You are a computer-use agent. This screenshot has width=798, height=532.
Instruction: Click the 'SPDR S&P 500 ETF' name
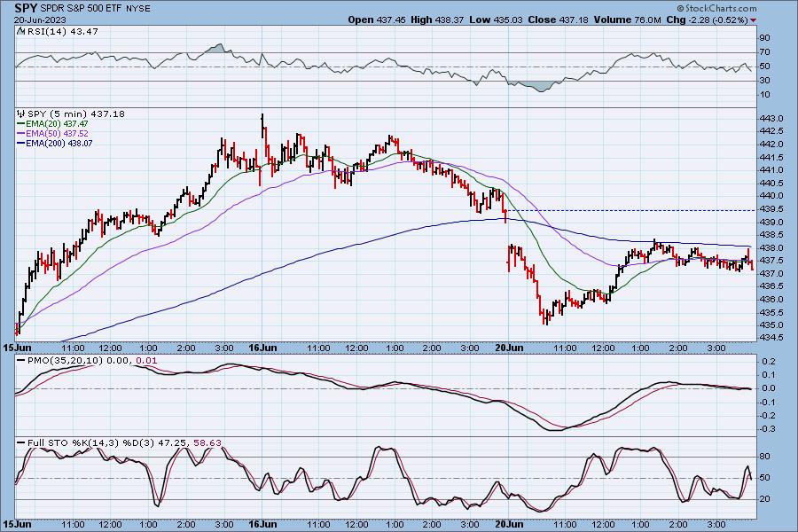pyautogui.click(x=81, y=9)
